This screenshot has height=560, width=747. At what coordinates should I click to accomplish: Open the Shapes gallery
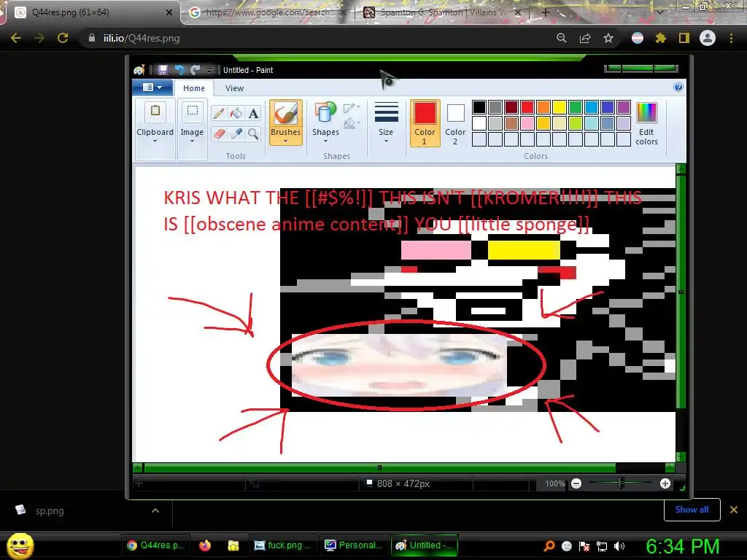tap(325, 122)
